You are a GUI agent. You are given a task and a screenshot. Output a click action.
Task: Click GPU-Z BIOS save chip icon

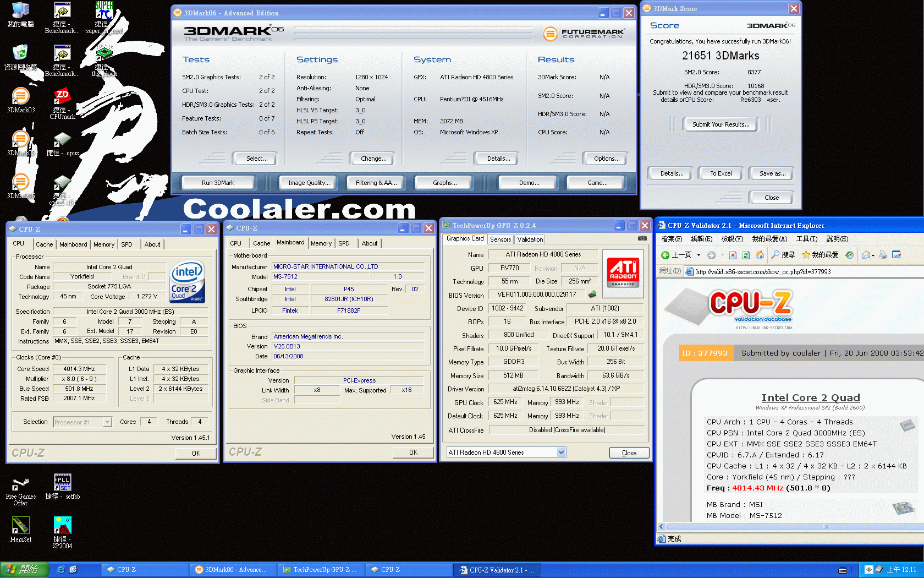592,295
